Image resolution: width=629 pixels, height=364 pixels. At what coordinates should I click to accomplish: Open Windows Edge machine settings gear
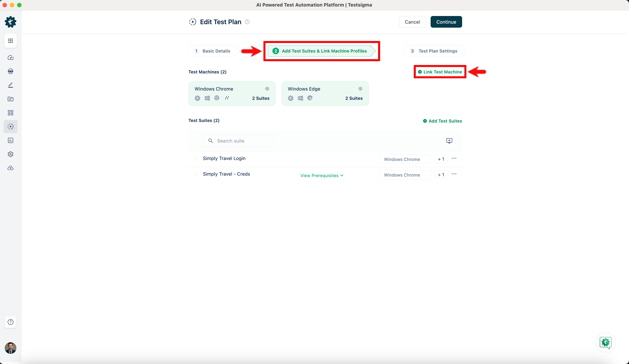pos(360,89)
